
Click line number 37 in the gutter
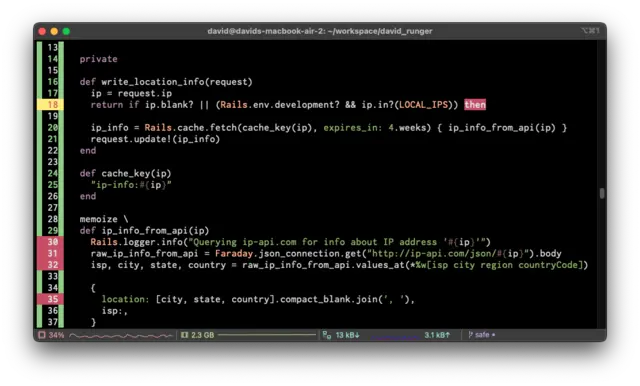coord(53,322)
